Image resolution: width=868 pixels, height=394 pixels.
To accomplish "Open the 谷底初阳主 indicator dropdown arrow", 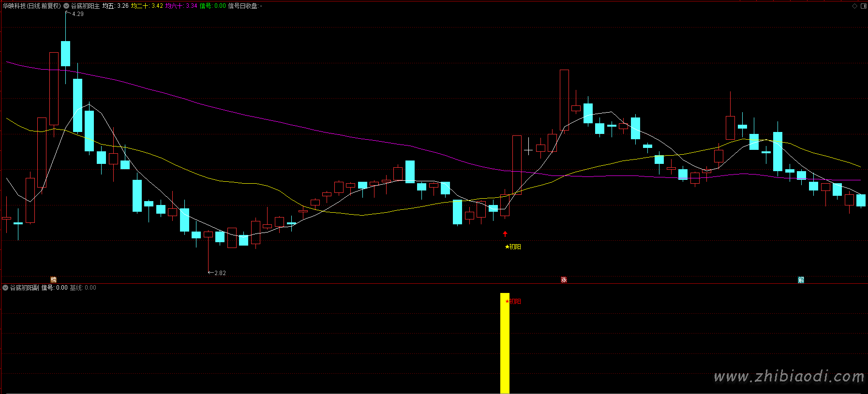I will [66, 6].
